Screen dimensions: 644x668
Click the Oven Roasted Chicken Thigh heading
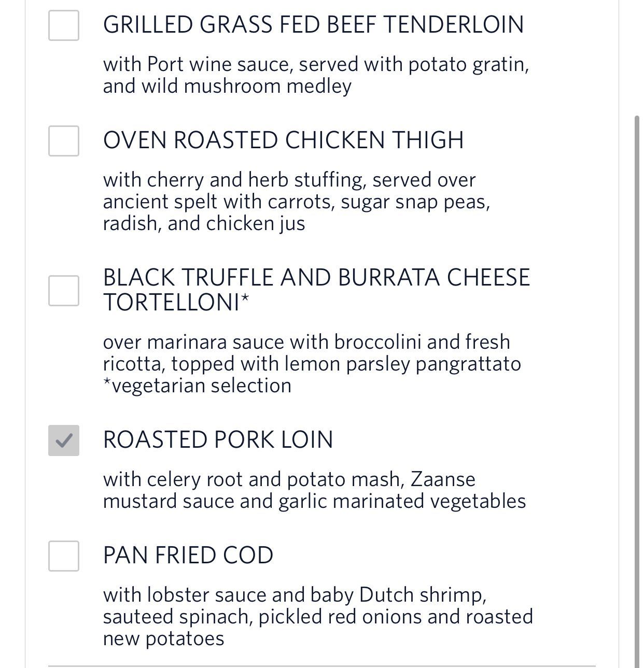(x=283, y=140)
